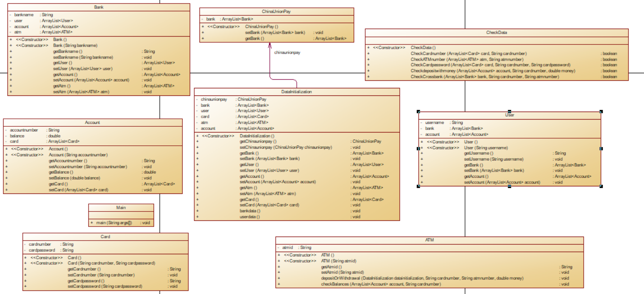Select userdata () method
This screenshot has height=294, width=644.
pyautogui.click(x=250, y=216)
